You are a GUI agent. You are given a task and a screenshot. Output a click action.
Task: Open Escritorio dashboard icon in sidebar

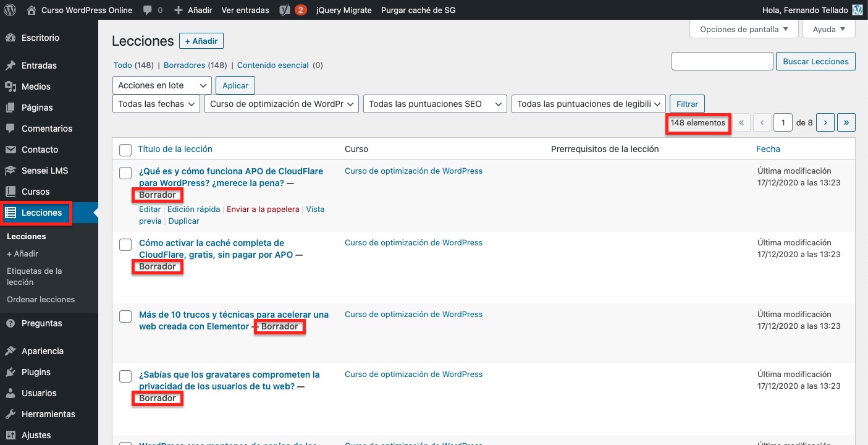pos(11,38)
